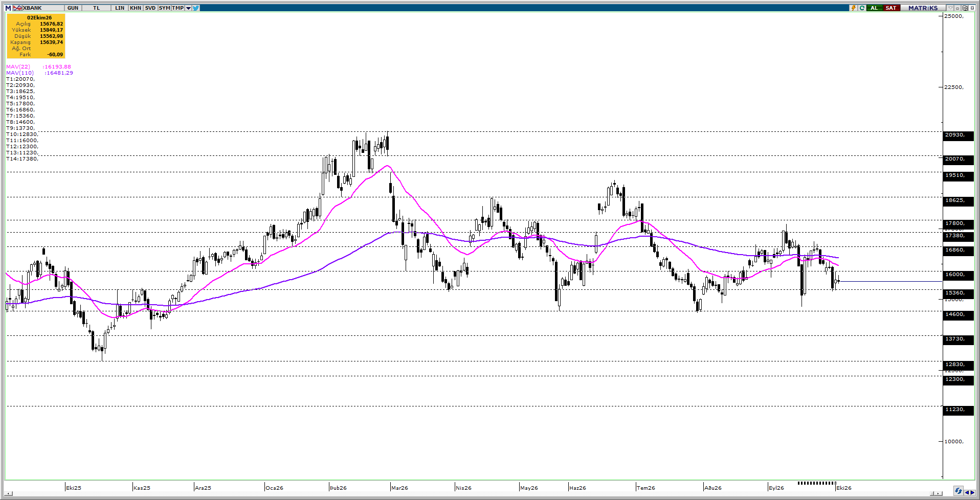This screenshot has height=500, width=980.
Task: Click the yellow OHLC info box
Action: point(36,36)
